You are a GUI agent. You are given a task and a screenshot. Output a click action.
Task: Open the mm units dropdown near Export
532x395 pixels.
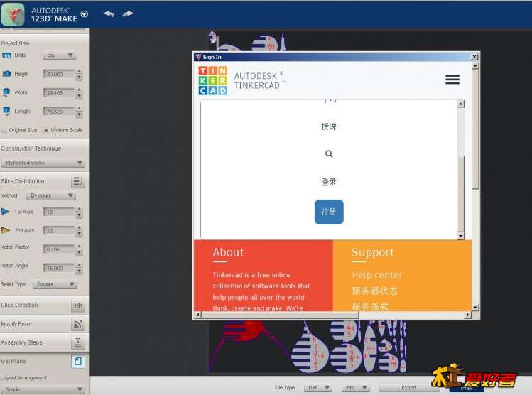(x=355, y=387)
